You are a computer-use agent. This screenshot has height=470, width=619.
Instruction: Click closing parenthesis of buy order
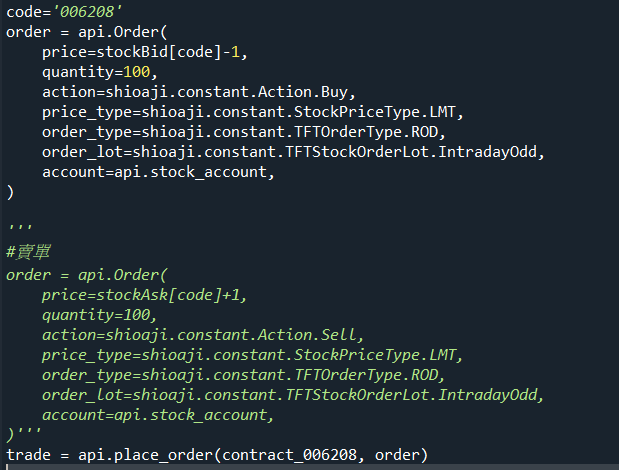pos(10,193)
